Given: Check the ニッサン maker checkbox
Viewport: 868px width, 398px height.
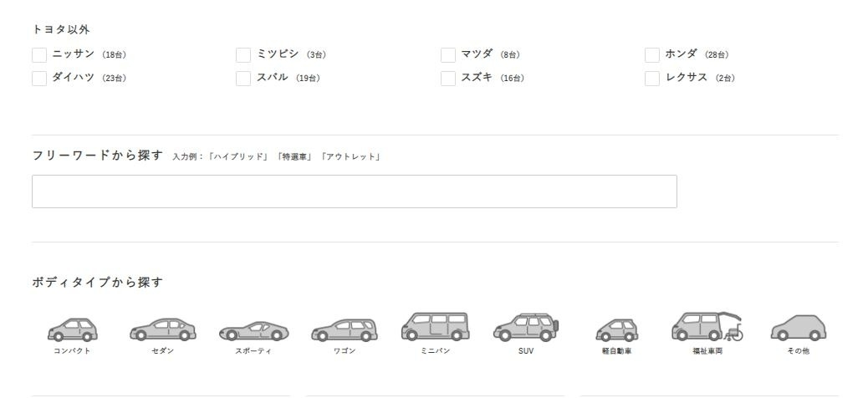Looking at the screenshot, I should point(39,55).
